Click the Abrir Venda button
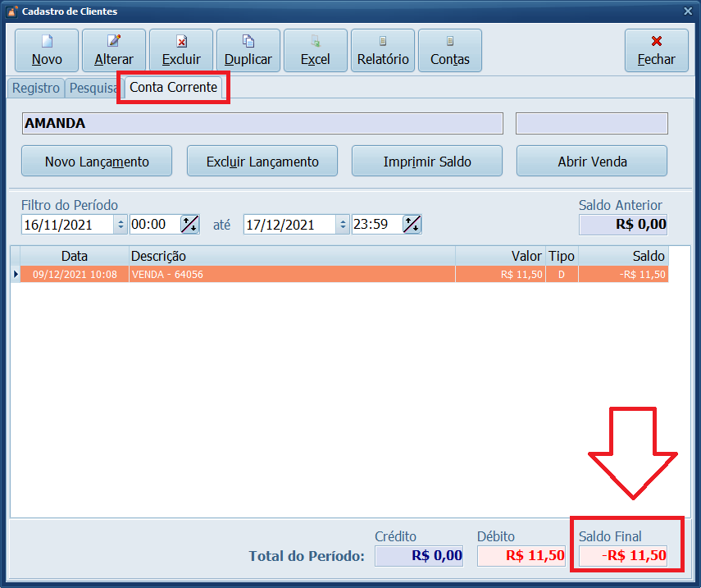 point(592,162)
